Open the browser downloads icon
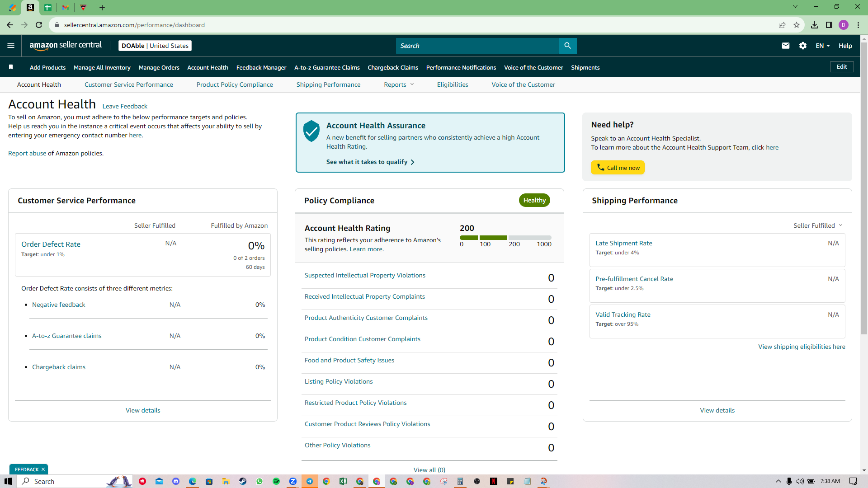This screenshot has height=488, width=868. [x=815, y=25]
